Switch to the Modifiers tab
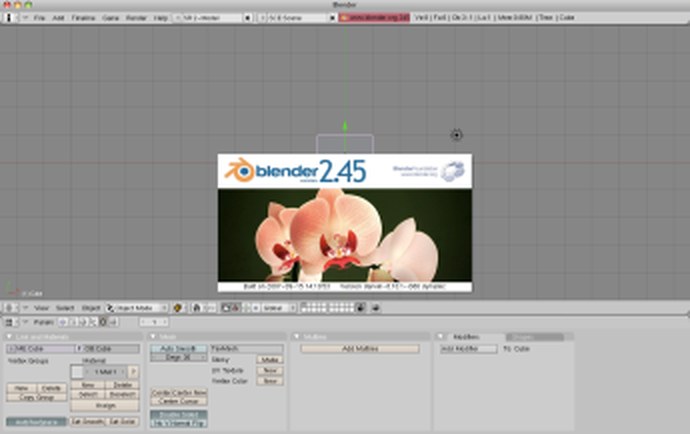The image size is (690, 434). [x=466, y=337]
